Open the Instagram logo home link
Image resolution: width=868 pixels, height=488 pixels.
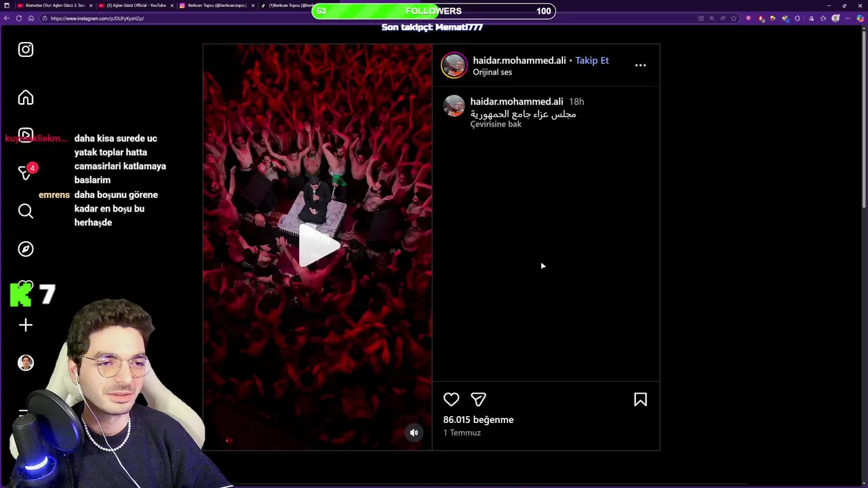coord(26,49)
